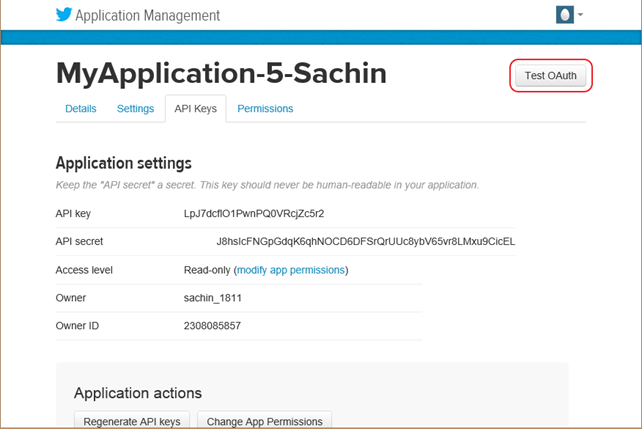Screen dimensions: 642x429
Task: Click the API secret value string
Action: coord(365,241)
